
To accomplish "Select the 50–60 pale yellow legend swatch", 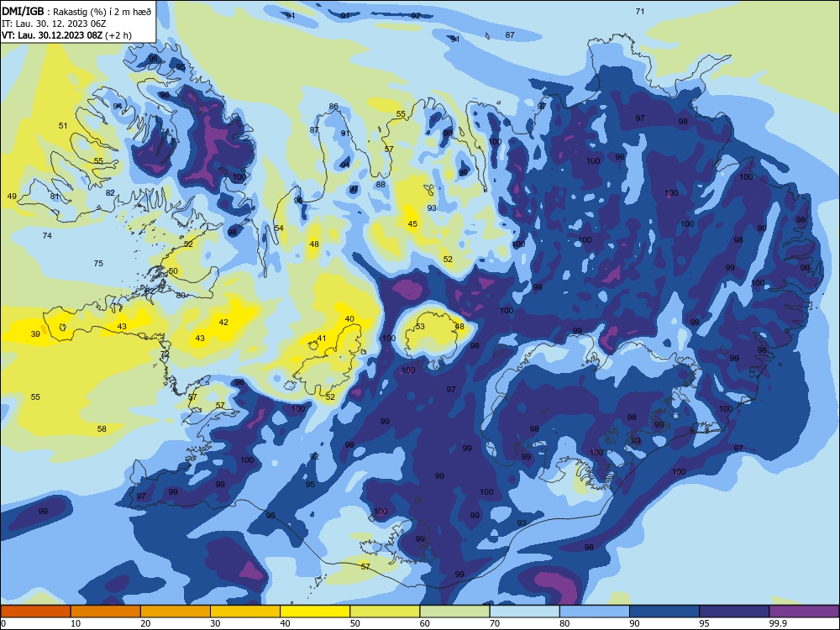I will (x=385, y=612).
